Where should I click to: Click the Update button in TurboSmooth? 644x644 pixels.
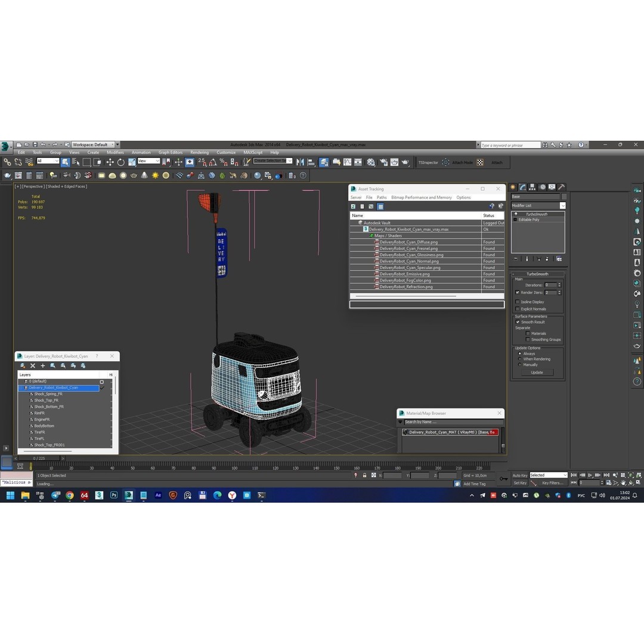coord(537,373)
